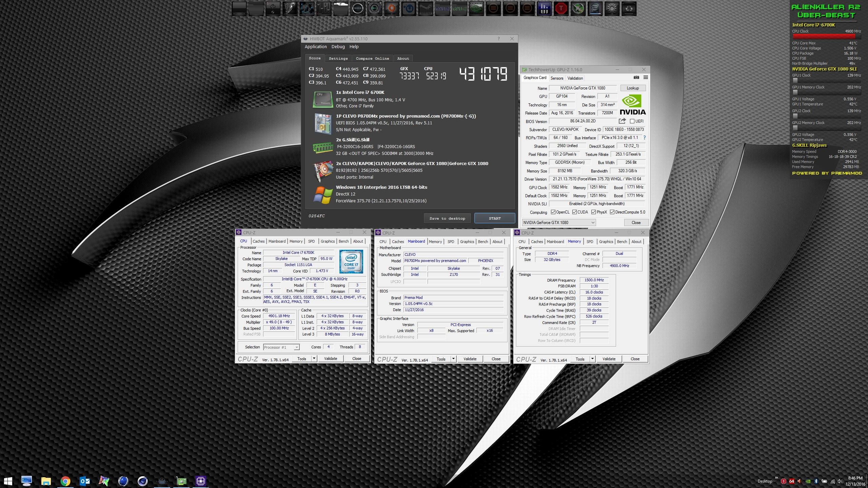868x488 pixels.
Task: Open the Intel Core dock icon
Action: tap(595, 8)
